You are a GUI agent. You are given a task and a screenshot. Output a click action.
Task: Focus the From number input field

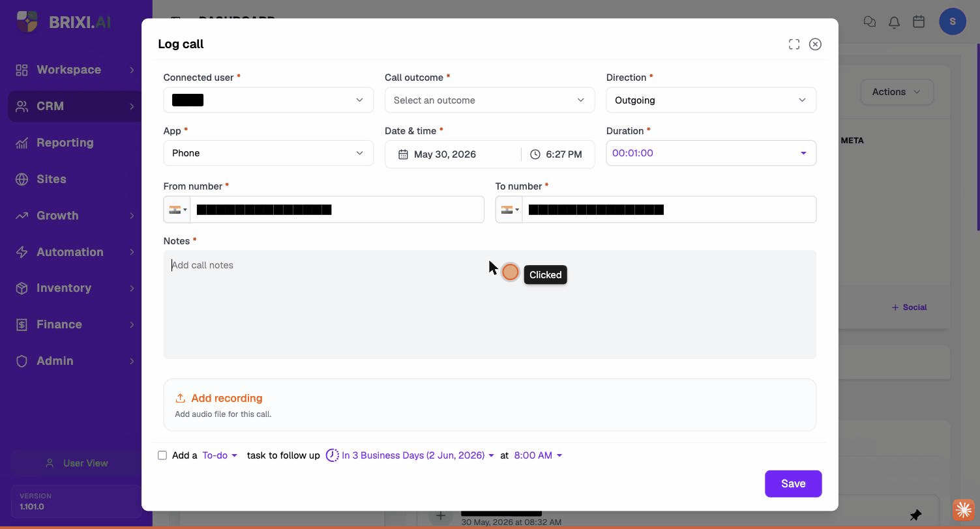(x=336, y=210)
